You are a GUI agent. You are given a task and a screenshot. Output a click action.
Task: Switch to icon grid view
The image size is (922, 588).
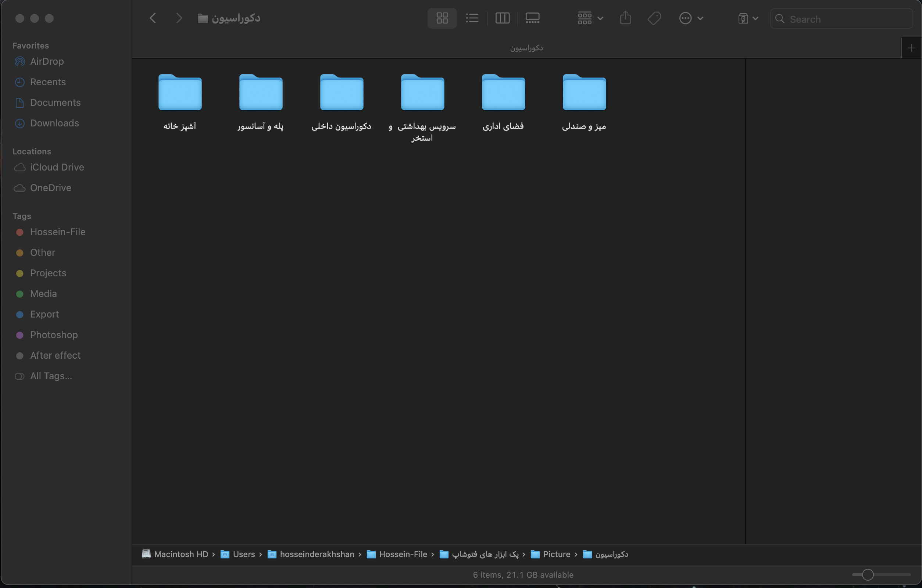(442, 18)
